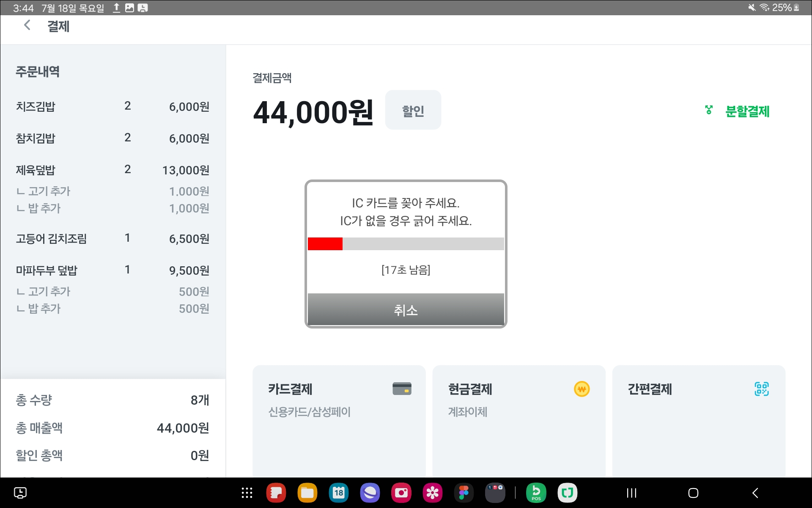This screenshot has height=508, width=812.
Task: Tap the QR code icon in 간편결제
Action: [761, 389]
